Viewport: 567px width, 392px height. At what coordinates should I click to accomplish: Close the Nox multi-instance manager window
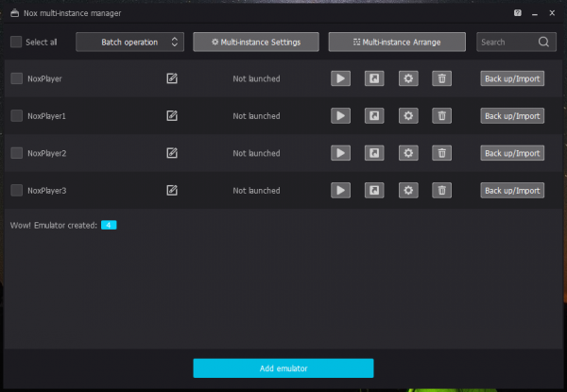click(x=552, y=13)
